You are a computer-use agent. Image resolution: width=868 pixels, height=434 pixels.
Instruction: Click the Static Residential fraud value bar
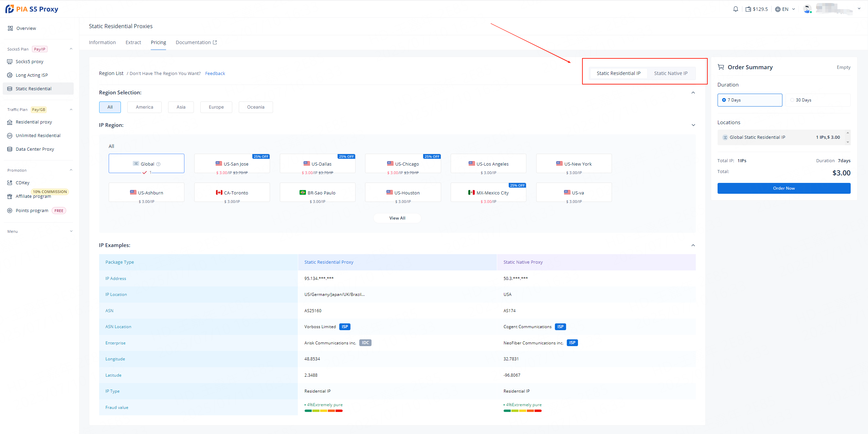tap(323, 411)
